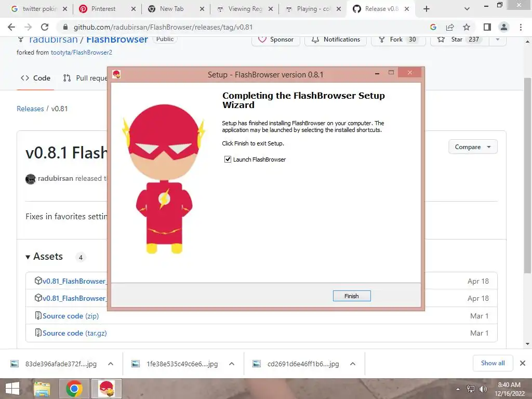Viewport: 532px width, 399px height.
Task: Collapse the Assets section
Action: pyautogui.click(x=45, y=257)
